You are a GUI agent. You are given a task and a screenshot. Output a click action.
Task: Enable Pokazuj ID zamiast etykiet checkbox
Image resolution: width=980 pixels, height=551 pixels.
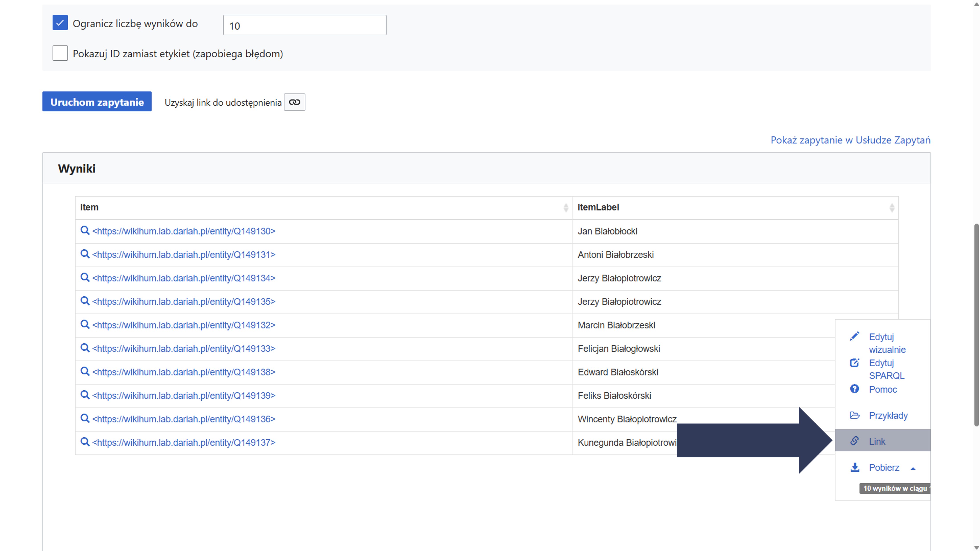pos(60,53)
